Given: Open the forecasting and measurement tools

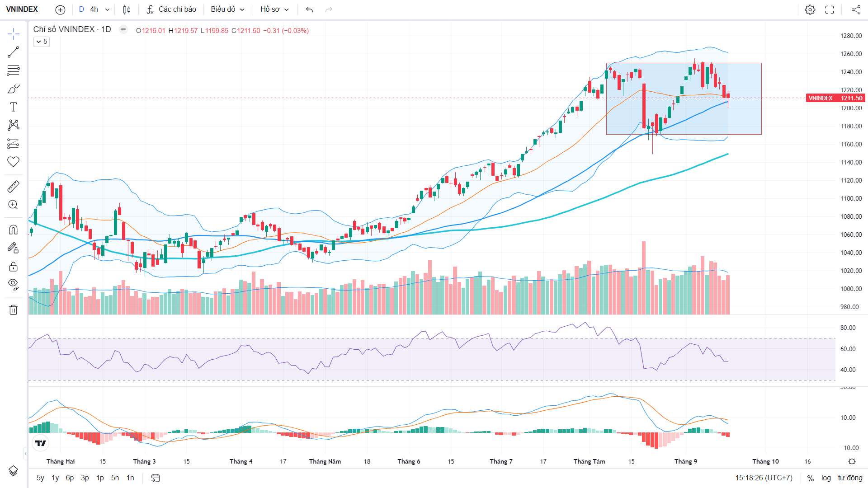Looking at the screenshot, I should (14, 144).
